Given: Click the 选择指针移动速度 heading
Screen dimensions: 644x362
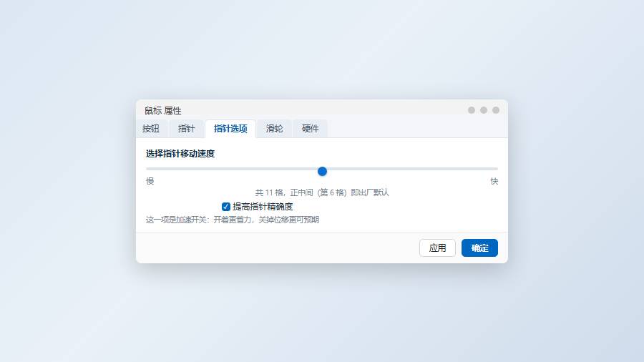Looking at the screenshot, I should (180, 154).
